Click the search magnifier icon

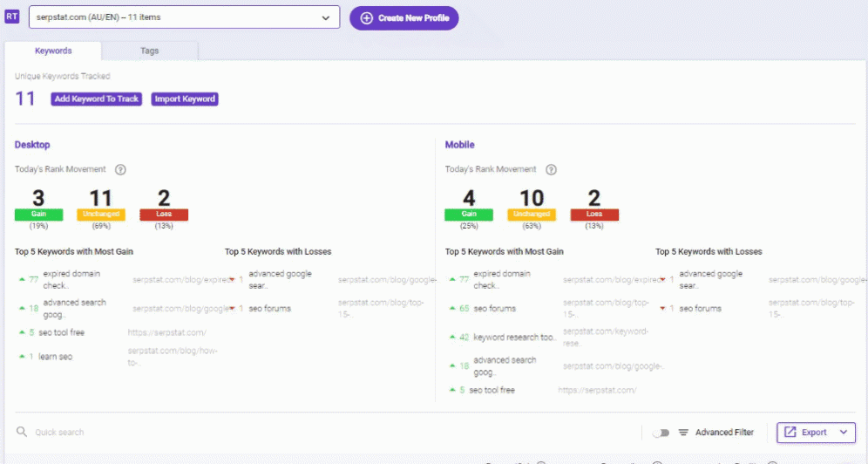coord(22,432)
